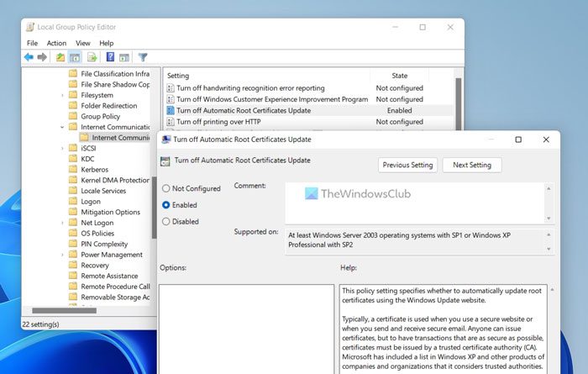This screenshot has width=588, height=374.
Task: Open the View menu
Action: (x=83, y=43)
